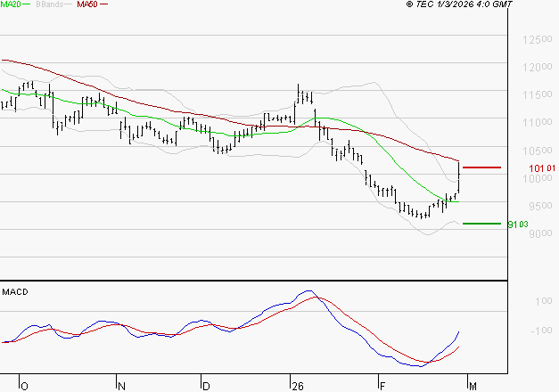
Task: Click the 9000 price axis label
Action: (x=540, y=233)
